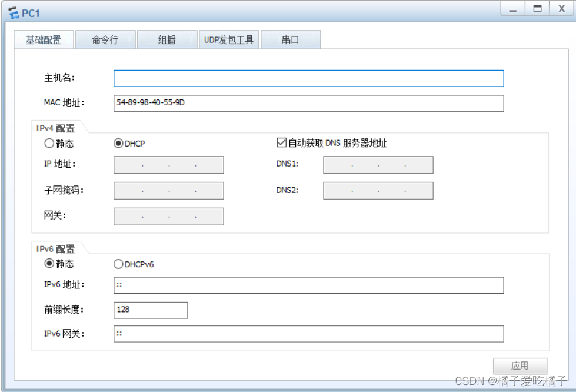Click the IPv6 地址 input box

point(309,285)
